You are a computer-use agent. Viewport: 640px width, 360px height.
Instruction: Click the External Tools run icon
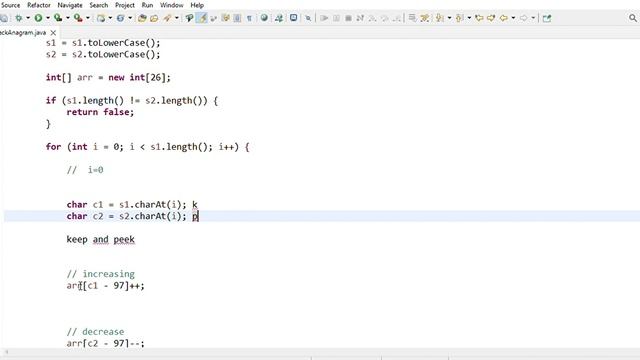point(78,18)
